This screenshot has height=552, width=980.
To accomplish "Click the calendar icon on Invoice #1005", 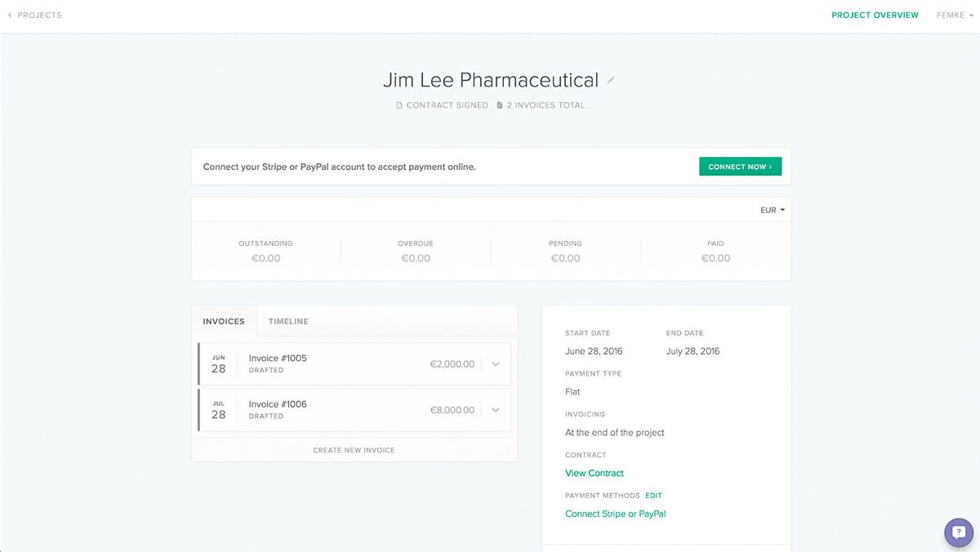I will (x=219, y=363).
